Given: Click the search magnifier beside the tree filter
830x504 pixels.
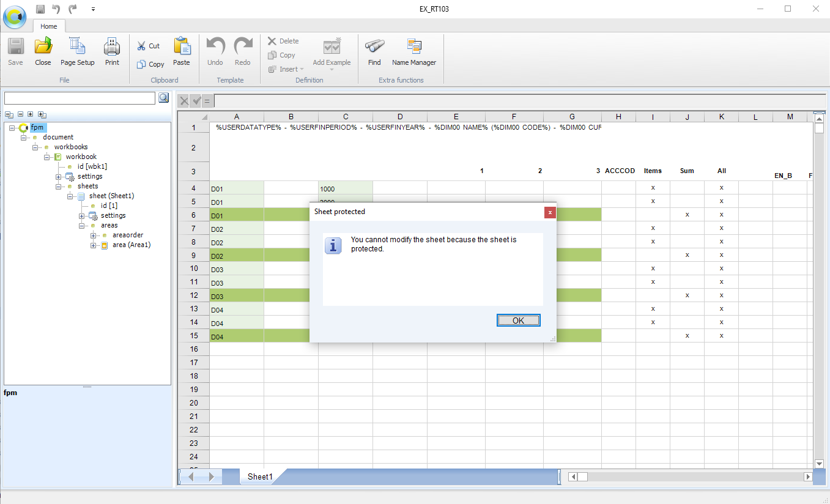Looking at the screenshot, I should click(x=164, y=98).
